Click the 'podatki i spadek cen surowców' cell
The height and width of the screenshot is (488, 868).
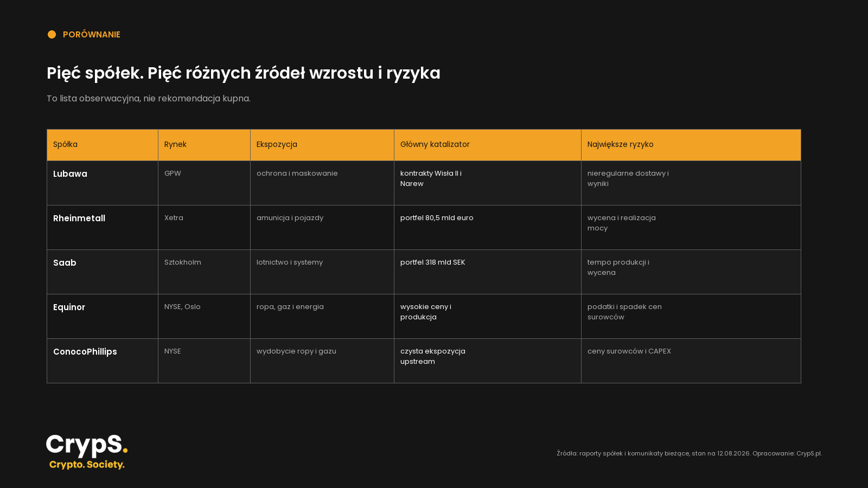tap(691, 317)
